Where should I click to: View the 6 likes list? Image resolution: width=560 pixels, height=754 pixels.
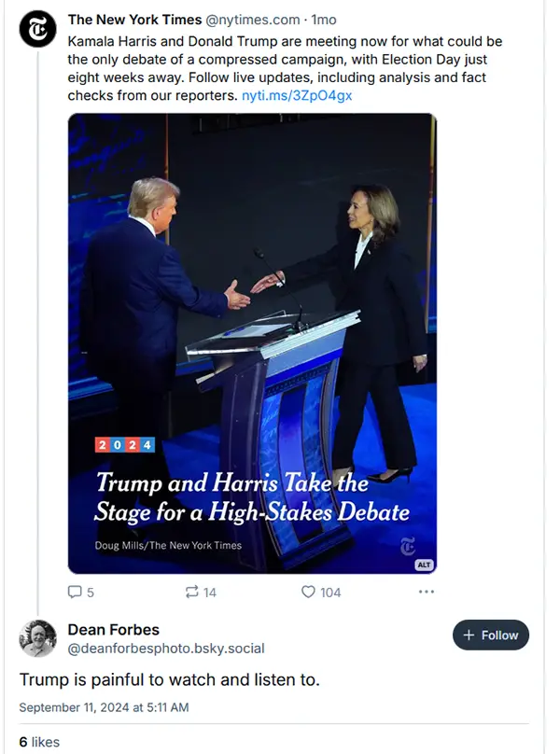coord(39,742)
